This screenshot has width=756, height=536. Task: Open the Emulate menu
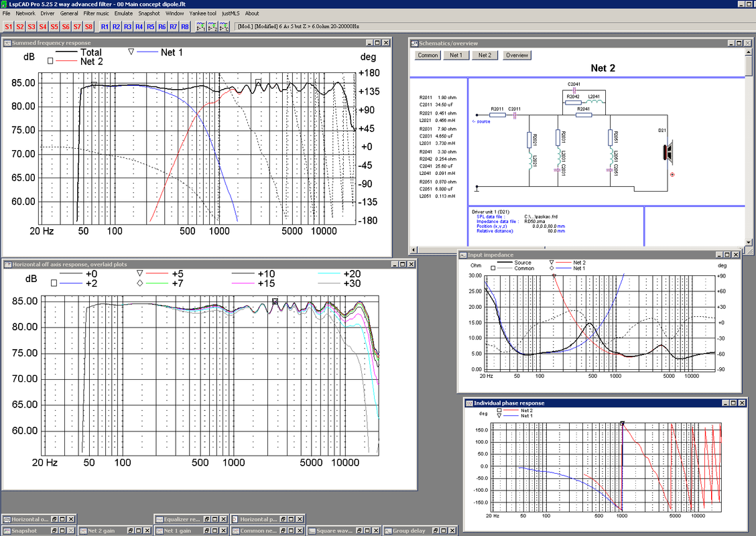(123, 13)
